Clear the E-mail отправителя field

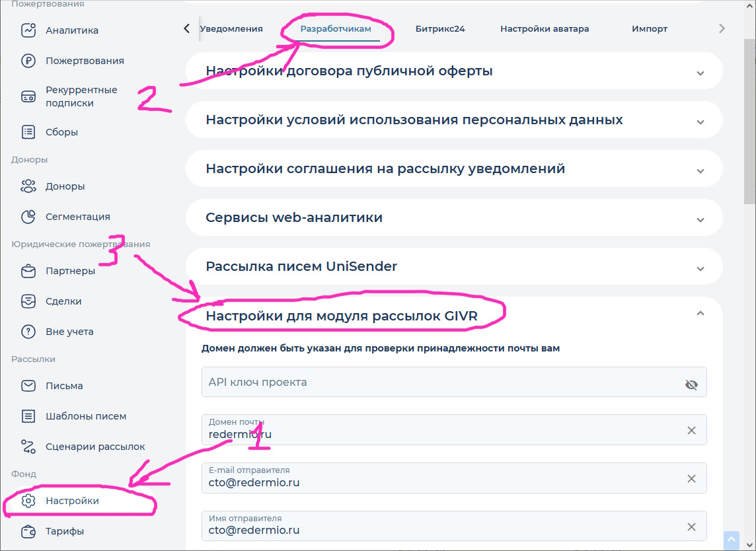(691, 478)
